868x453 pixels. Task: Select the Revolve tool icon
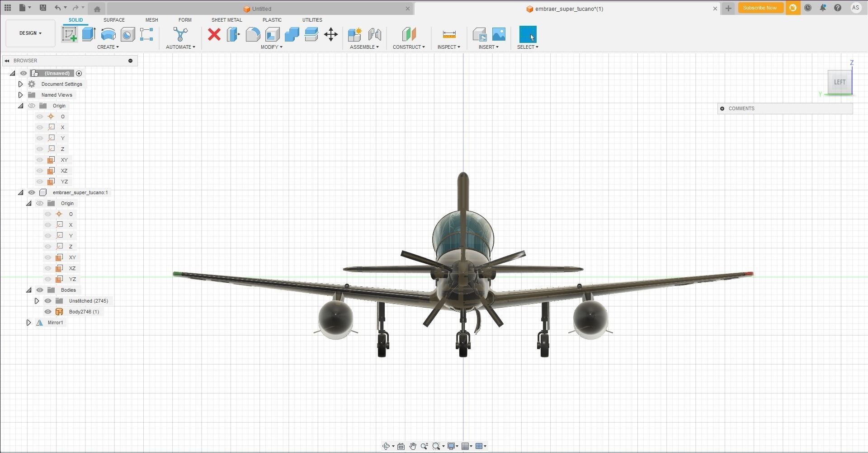108,34
